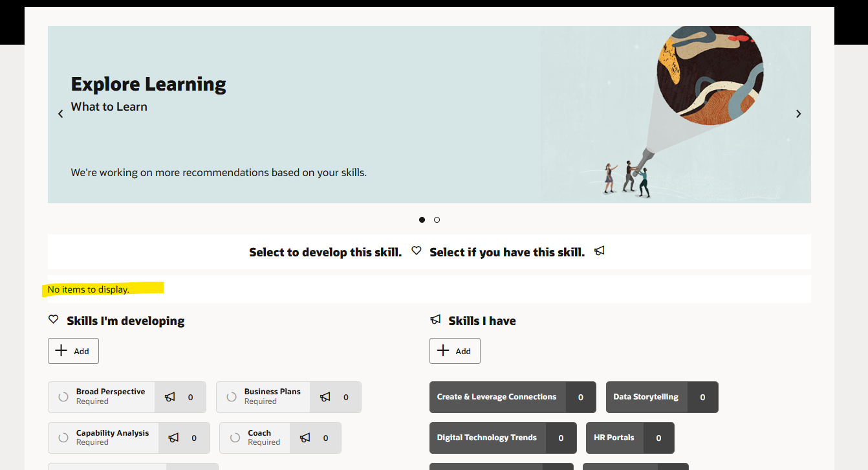Click the megaphone icon on Broad Perspective

coord(169,397)
